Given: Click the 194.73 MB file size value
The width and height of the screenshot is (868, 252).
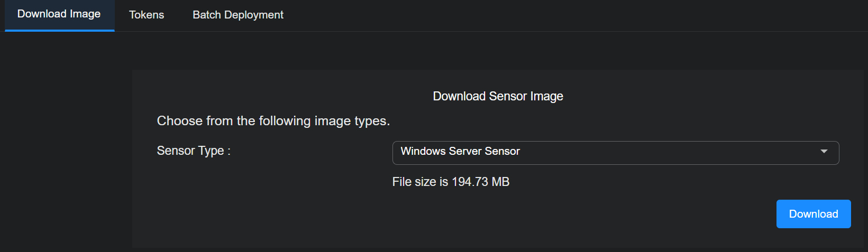Looking at the screenshot, I should pos(480,182).
